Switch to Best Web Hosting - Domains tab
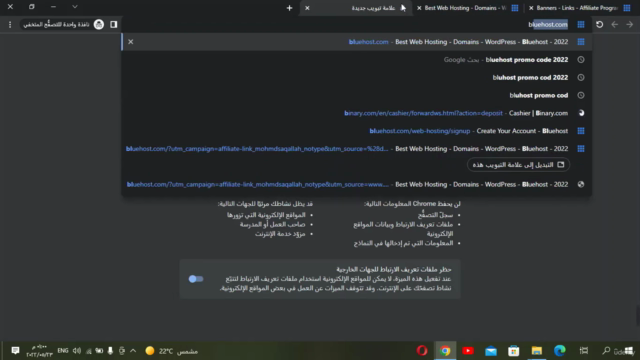This screenshot has width=640, height=360. pos(469,8)
